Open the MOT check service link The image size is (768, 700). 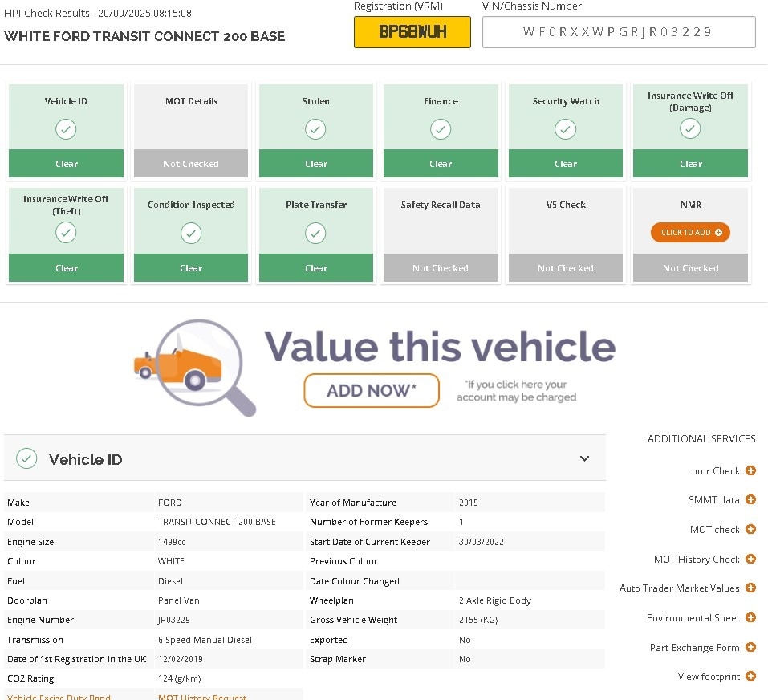click(714, 530)
